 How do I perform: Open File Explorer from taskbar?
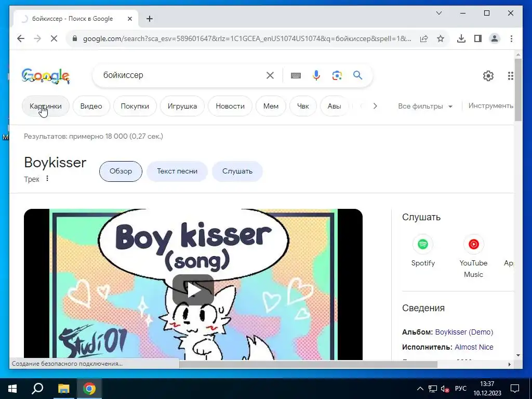[63, 389]
